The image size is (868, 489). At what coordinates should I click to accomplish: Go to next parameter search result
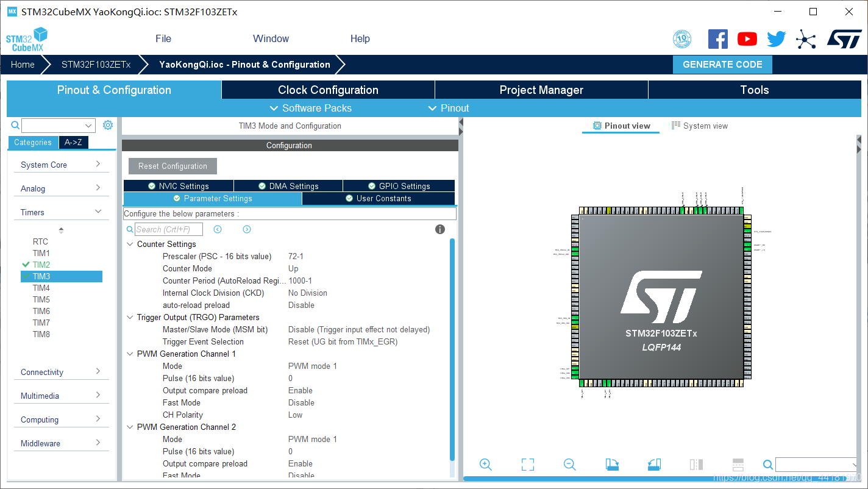click(x=247, y=229)
